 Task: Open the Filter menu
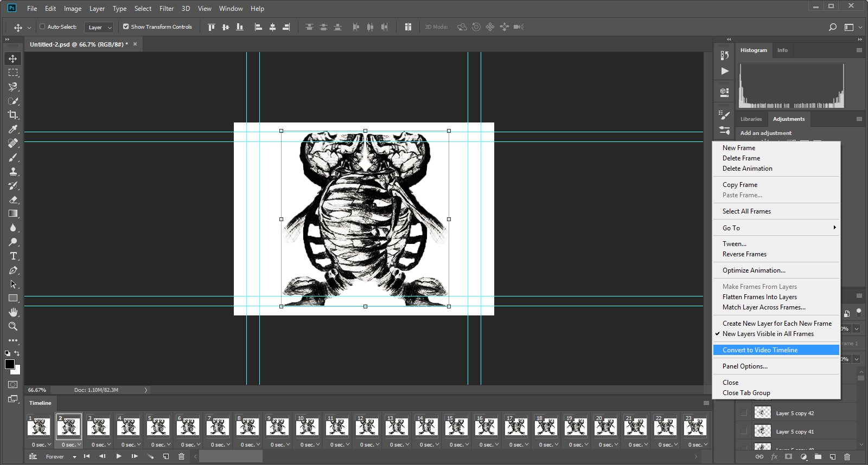(167, 9)
